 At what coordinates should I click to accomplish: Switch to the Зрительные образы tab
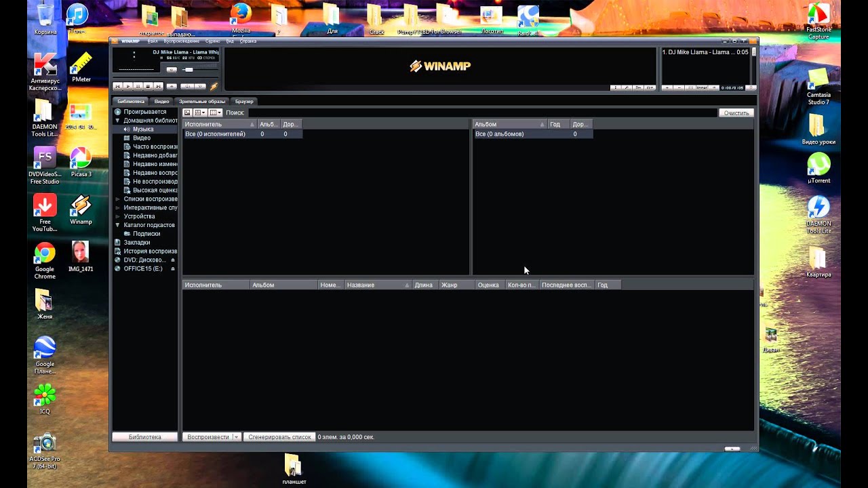click(202, 101)
